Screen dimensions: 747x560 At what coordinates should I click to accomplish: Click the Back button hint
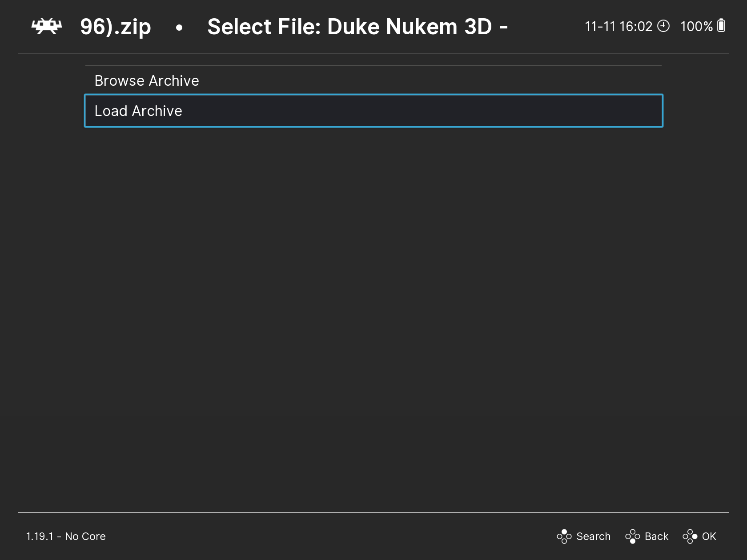(x=647, y=536)
